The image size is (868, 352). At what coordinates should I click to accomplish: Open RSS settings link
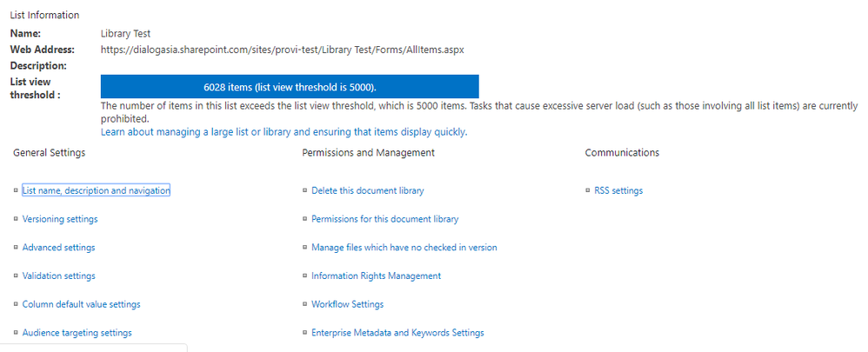tap(618, 190)
